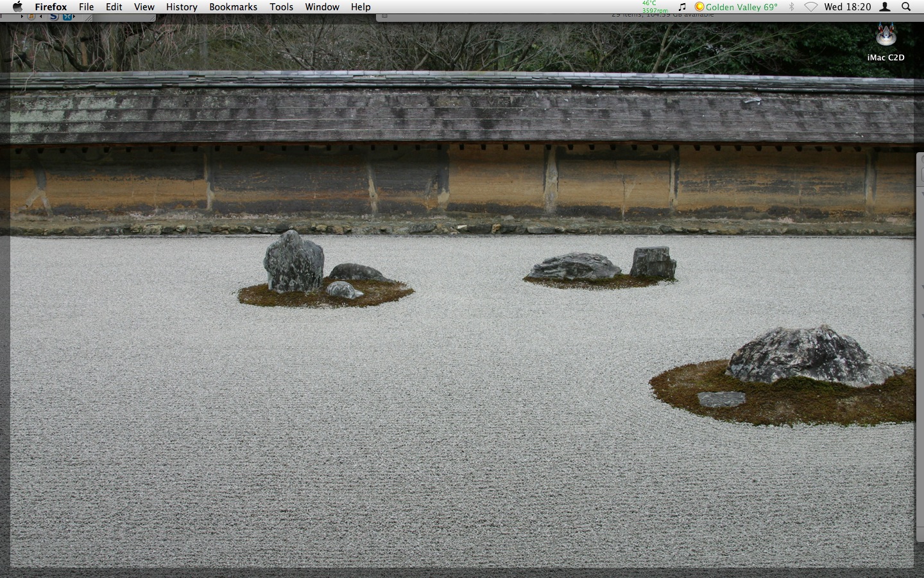The image size is (924, 578).
Task: Open Spotlight search magnifying glass
Action: pyautogui.click(x=906, y=7)
